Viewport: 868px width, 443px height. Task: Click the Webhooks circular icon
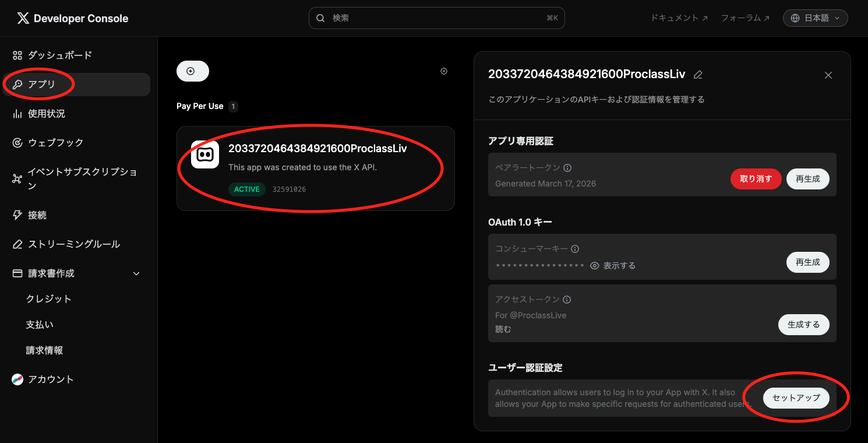pos(17,143)
